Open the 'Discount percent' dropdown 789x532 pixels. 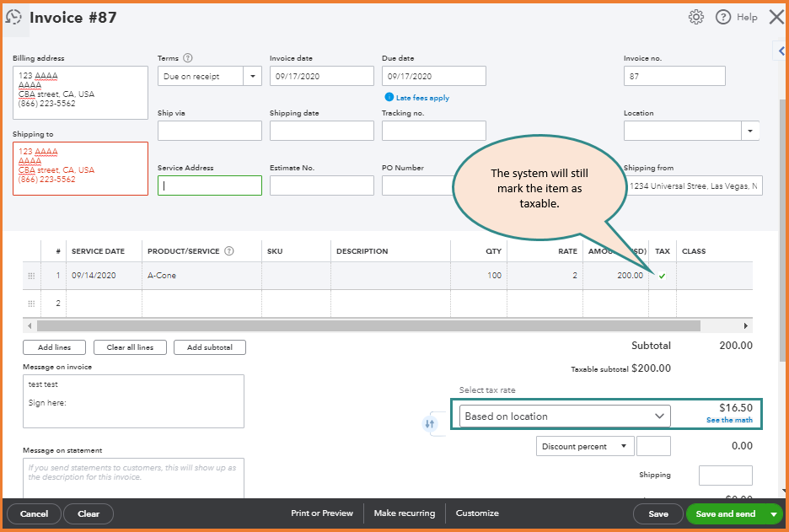623,445
